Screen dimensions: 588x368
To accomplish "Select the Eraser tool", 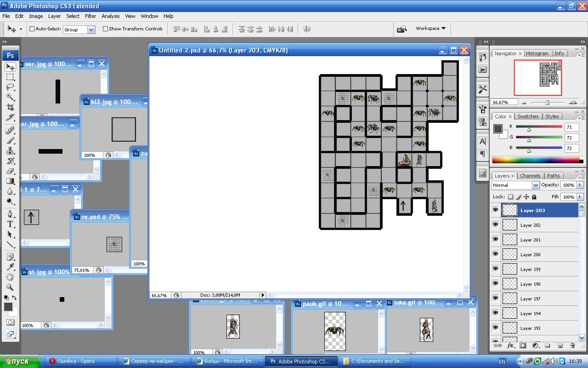I will [10, 171].
